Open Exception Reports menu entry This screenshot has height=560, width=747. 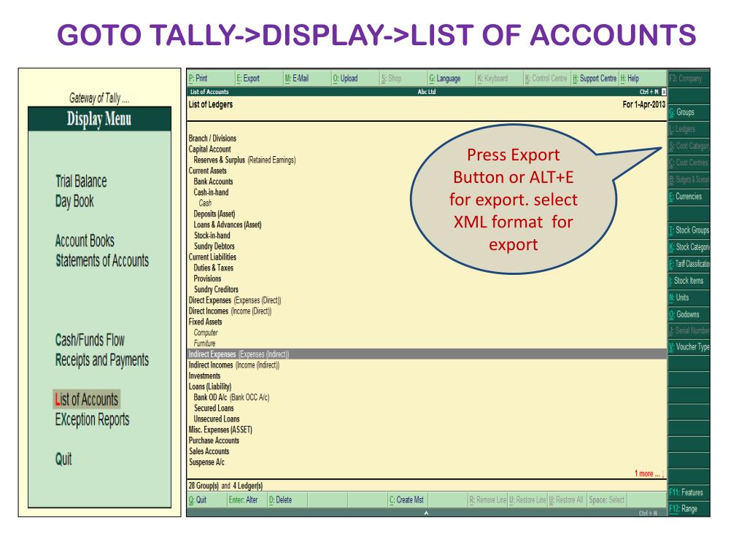pyautogui.click(x=92, y=419)
